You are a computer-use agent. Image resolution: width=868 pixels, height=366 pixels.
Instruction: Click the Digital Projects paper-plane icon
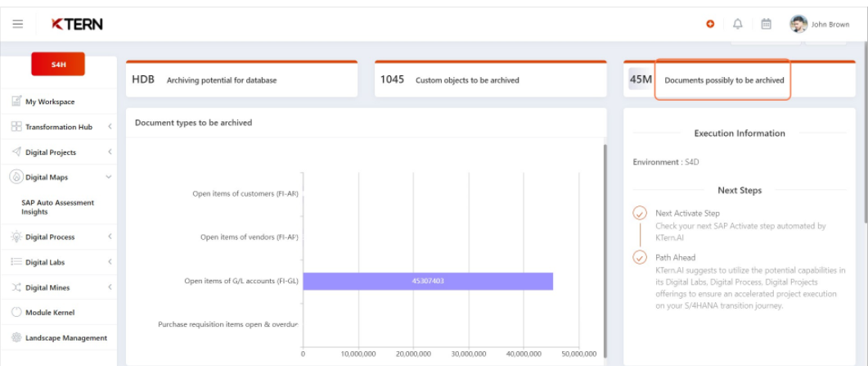point(16,151)
